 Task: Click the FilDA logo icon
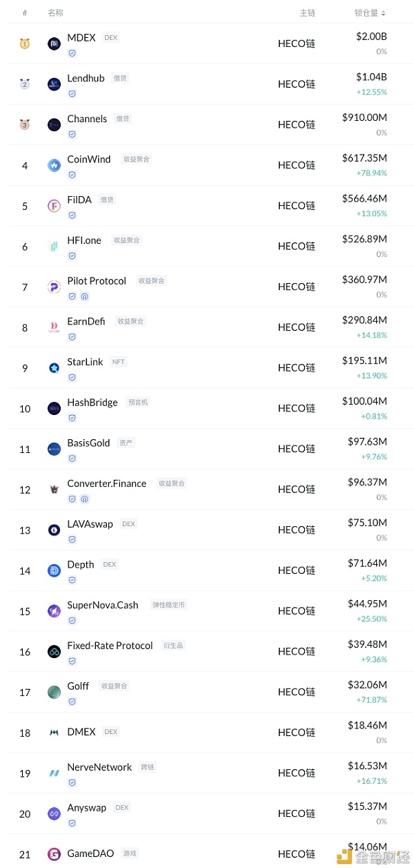coord(54,206)
